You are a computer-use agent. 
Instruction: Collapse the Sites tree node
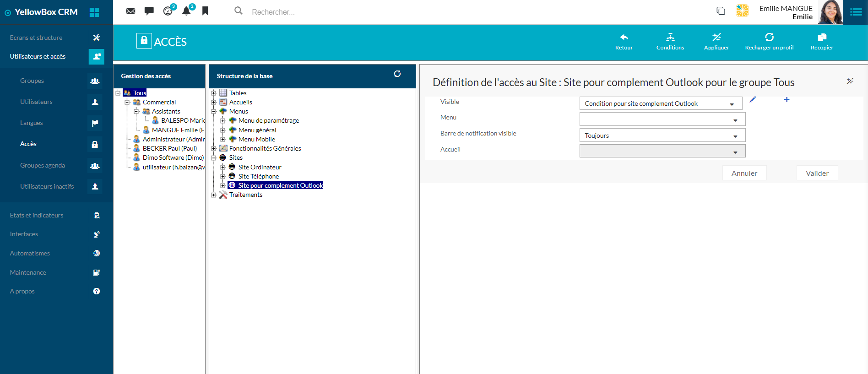(214, 158)
